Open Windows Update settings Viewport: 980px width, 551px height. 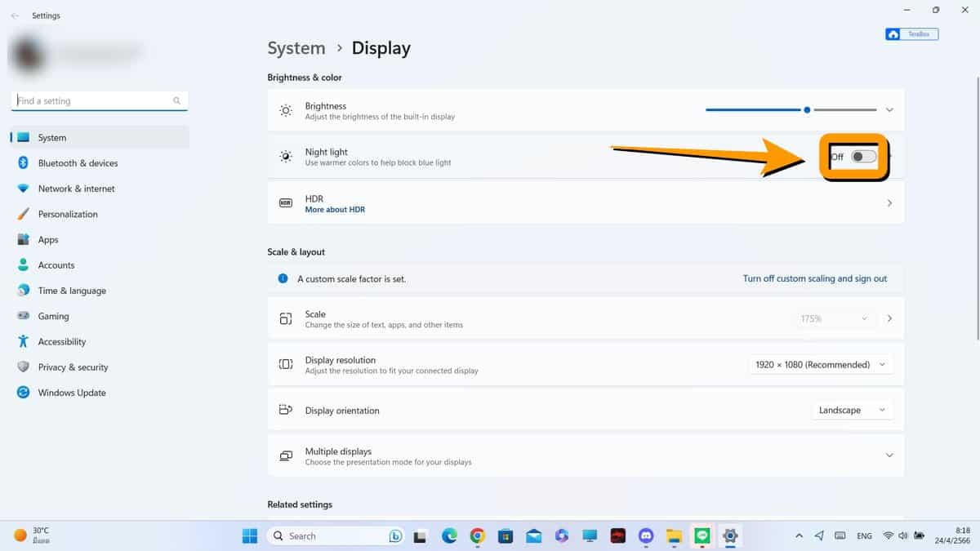point(71,393)
